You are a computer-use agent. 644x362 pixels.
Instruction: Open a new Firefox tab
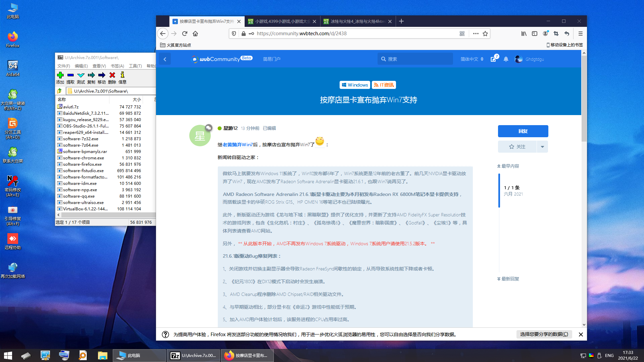coord(401,21)
